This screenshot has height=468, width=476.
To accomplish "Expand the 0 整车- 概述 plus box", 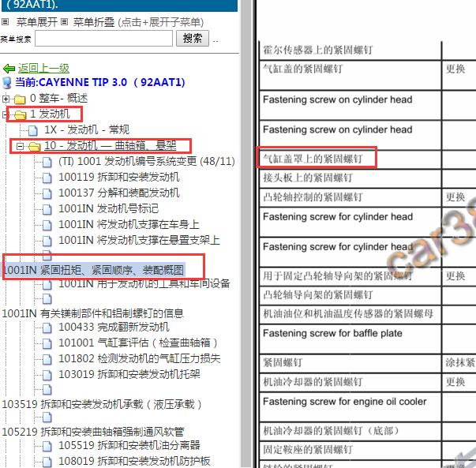I will (6, 99).
